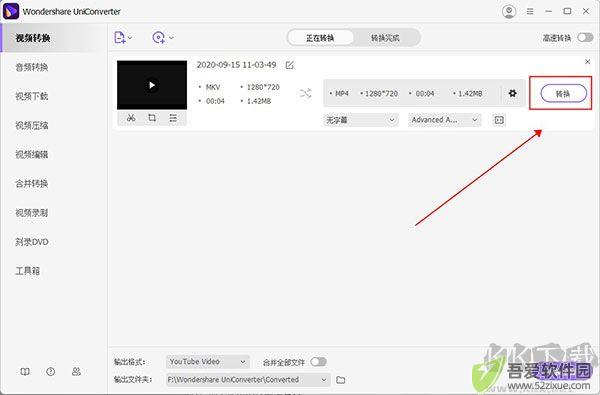
Task: Click the crop icon under thumbnail
Action: coord(152,118)
